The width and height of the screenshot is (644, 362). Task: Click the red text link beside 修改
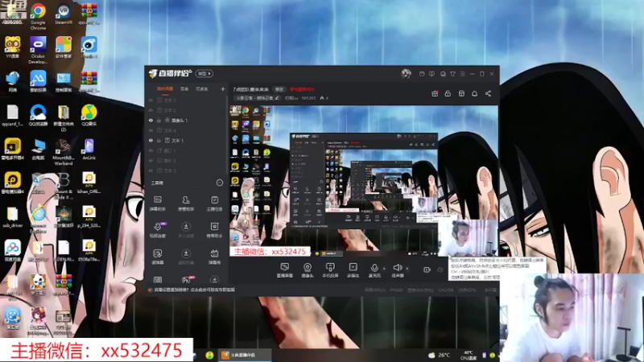[302, 89]
